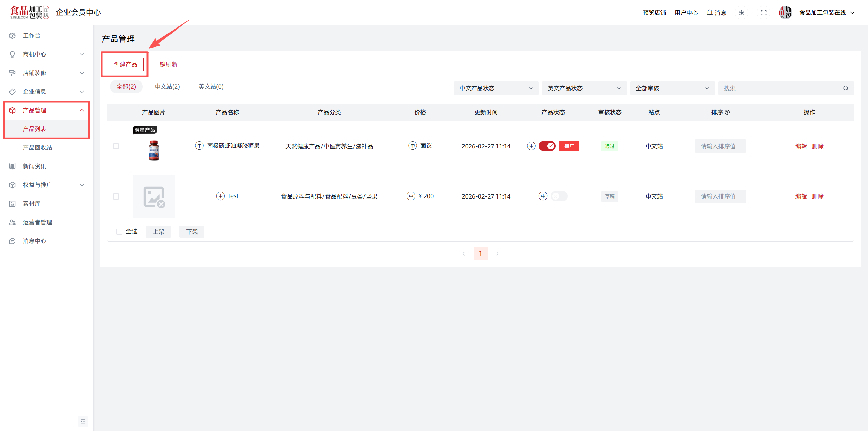The image size is (868, 431).
Task: Collapse sidebar using bottom menu icon
Action: click(x=83, y=421)
